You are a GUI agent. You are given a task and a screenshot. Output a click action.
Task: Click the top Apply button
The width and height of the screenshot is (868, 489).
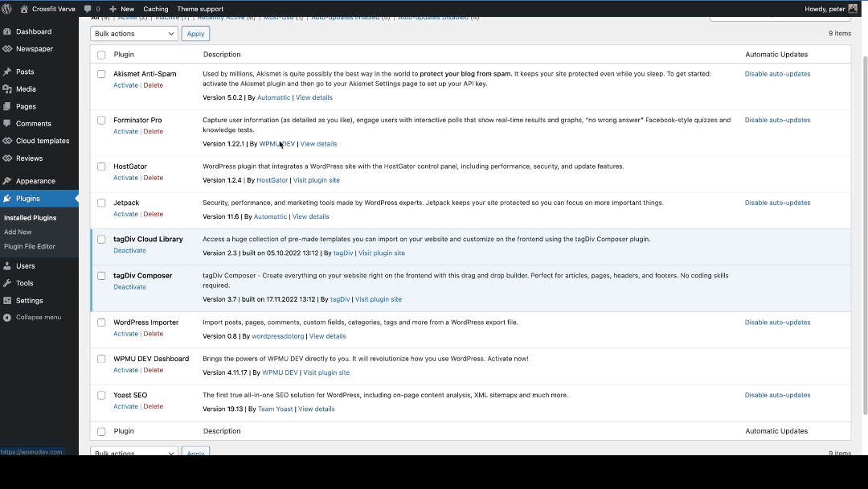click(x=195, y=34)
